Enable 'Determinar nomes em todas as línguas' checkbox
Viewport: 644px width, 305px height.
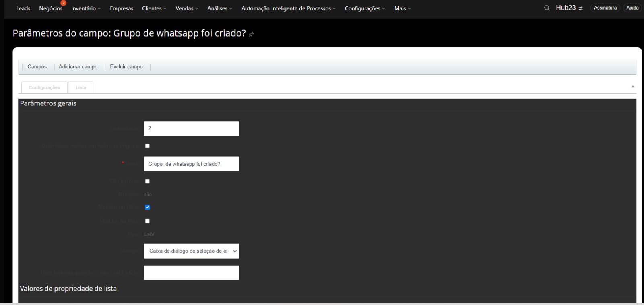147,146
